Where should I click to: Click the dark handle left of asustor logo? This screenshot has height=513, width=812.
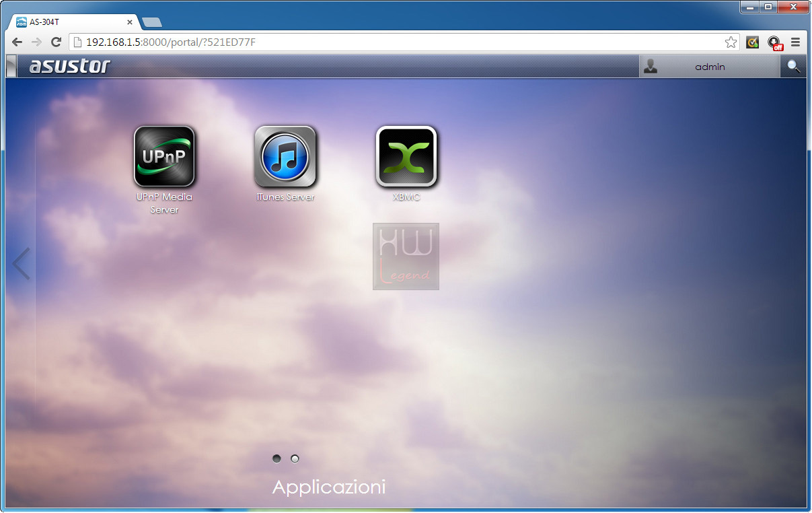(11, 67)
